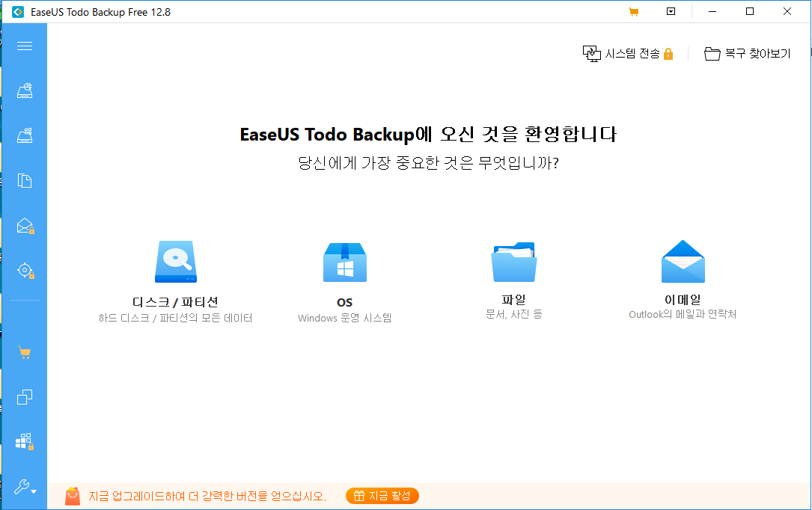This screenshot has height=510, width=812.
Task: Click Windows 운영 시스템 description
Action: (x=344, y=318)
